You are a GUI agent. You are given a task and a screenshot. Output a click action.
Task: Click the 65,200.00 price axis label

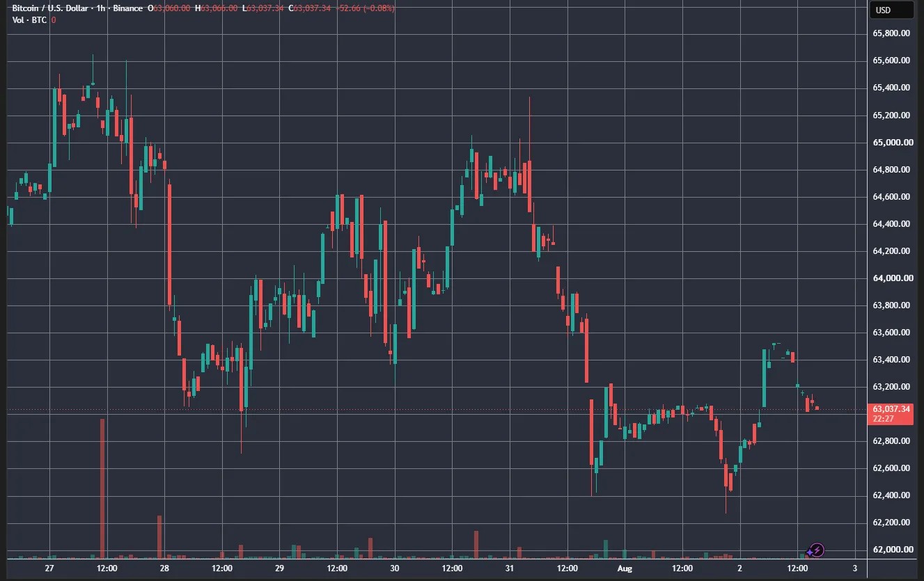pos(892,115)
